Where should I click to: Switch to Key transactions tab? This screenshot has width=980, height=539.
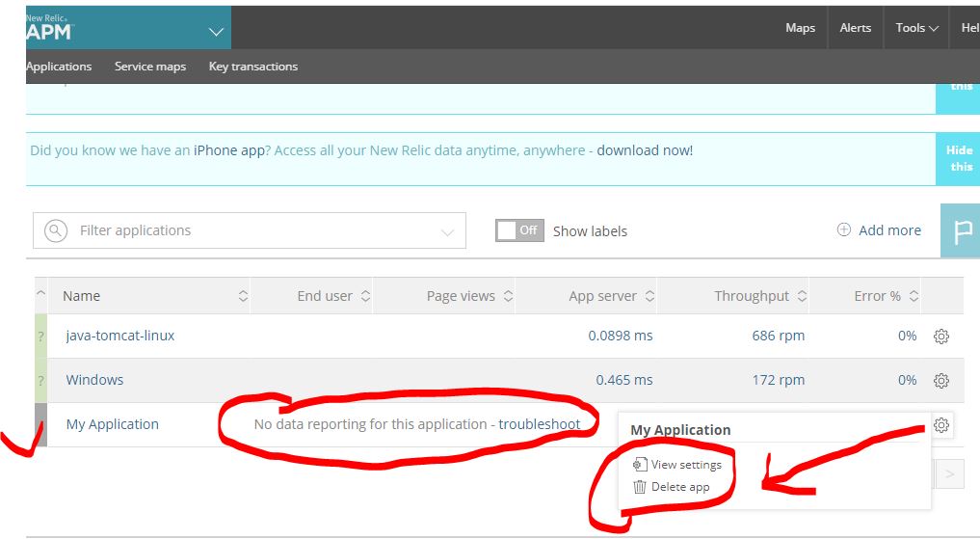coord(253,67)
